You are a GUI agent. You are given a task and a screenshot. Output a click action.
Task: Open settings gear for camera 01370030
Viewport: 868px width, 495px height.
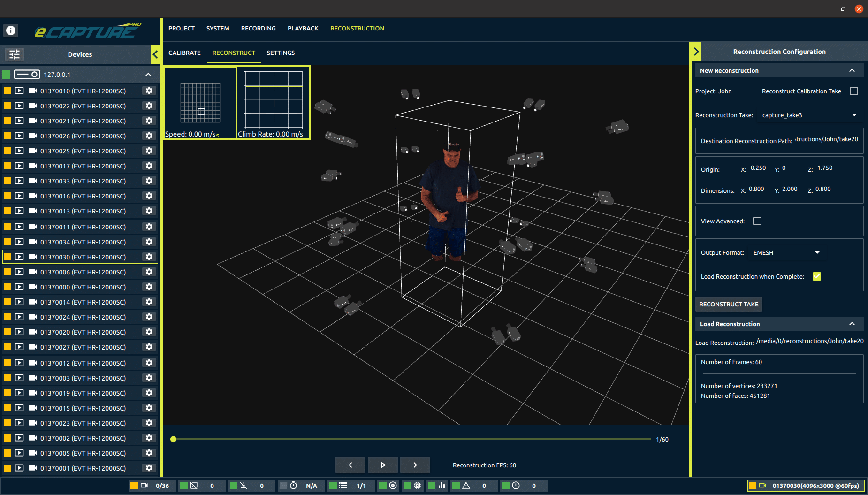(149, 257)
